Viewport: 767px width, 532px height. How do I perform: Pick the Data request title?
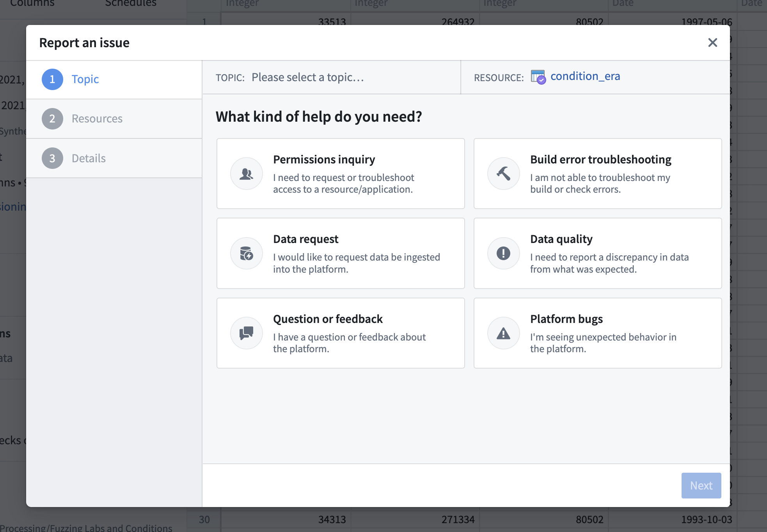click(x=305, y=239)
